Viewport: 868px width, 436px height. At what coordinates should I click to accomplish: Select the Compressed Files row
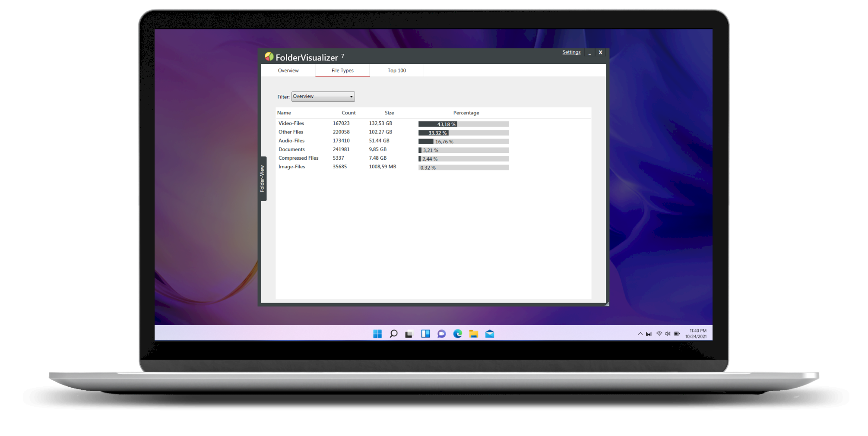(298, 158)
